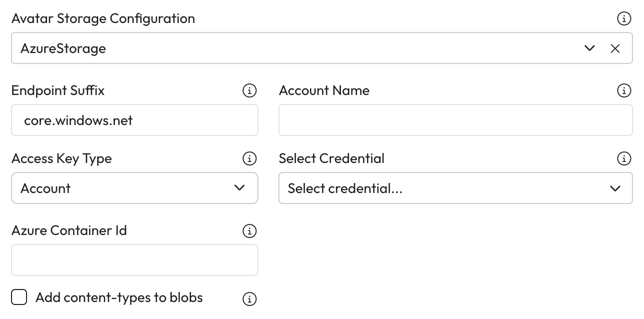
Task: Click the Account Name label text
Action: tap(324, 91)
